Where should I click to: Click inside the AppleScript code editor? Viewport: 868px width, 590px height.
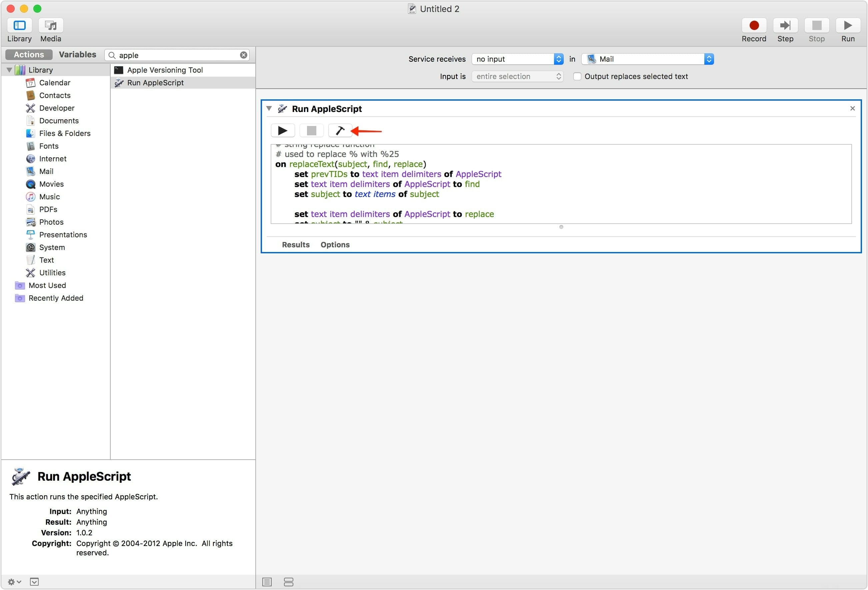click(561, 184)
